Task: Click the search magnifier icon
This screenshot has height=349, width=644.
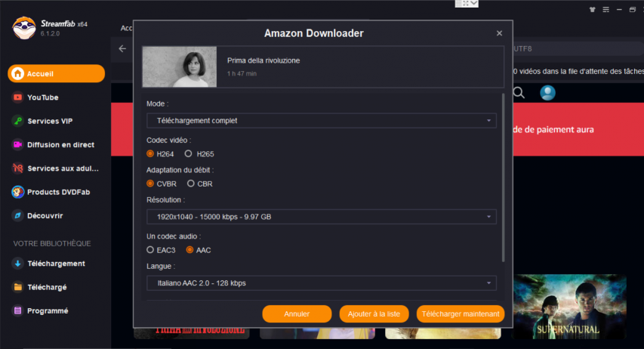Action: (x=519, y=93)
